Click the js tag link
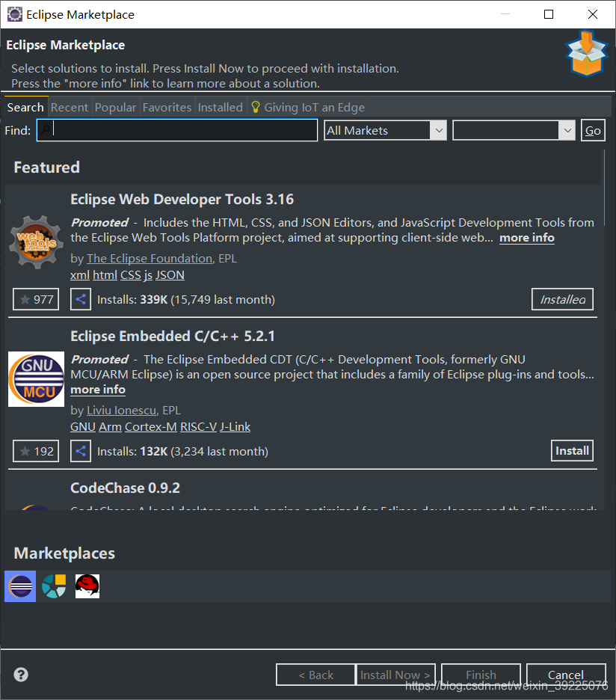The image size is (616, 700). click(148, 275)
